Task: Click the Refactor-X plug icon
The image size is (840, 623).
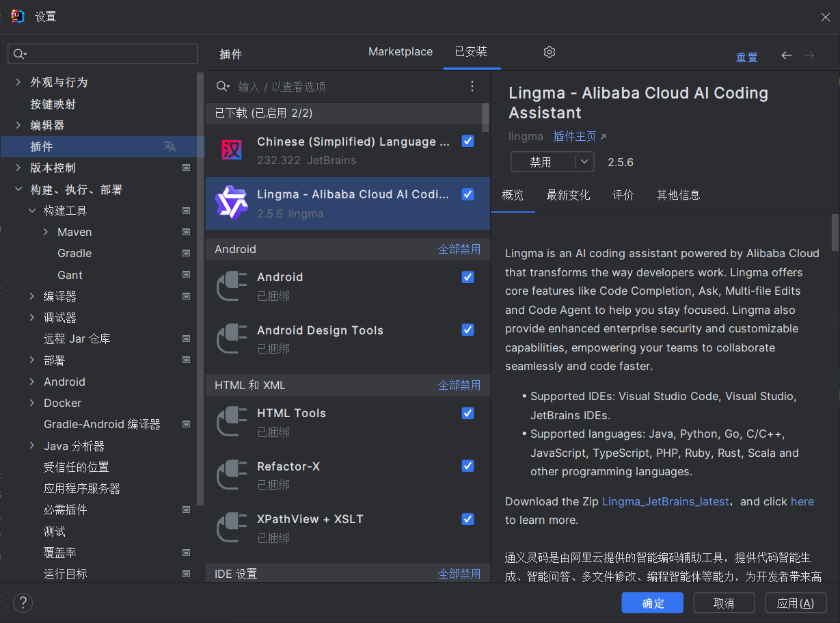Action: point(231,475)
